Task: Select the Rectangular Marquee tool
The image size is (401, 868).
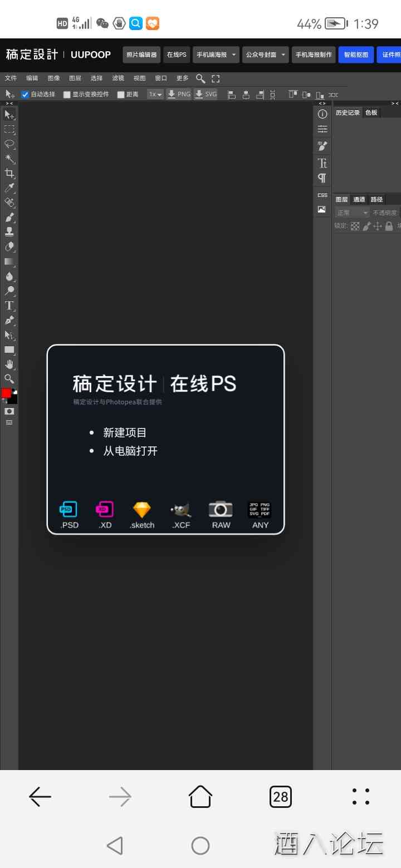Action: [x=9, y=129]
